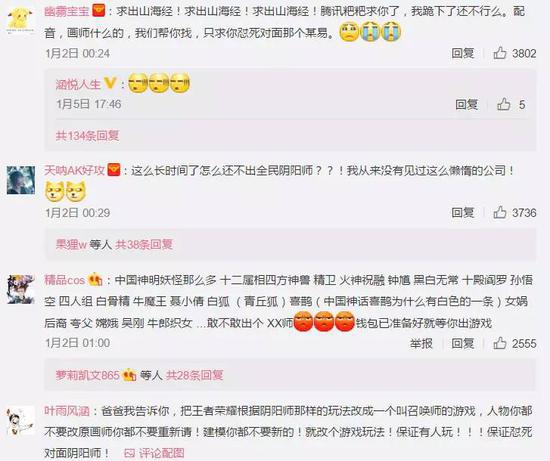This screenshot has height=461, width=550.
Task: Like the comment with 2555 likes
Action: (x=500, y=343)
